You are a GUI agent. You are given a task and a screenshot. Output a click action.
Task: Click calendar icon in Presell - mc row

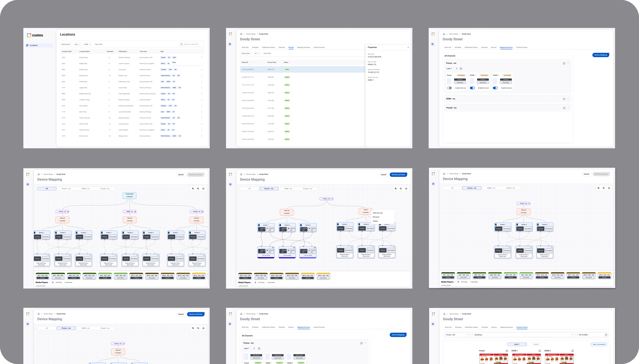click(x=564, y=108)
